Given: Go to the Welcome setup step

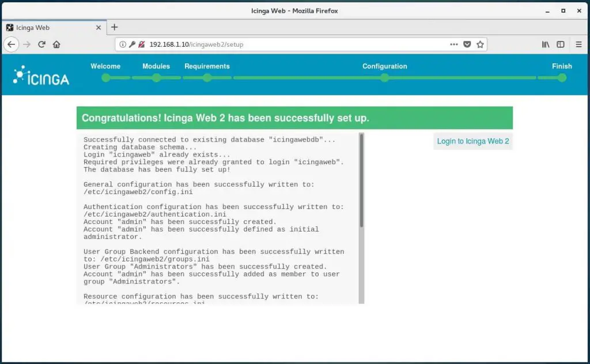Looking at the screenshot, I should point(105,66).
